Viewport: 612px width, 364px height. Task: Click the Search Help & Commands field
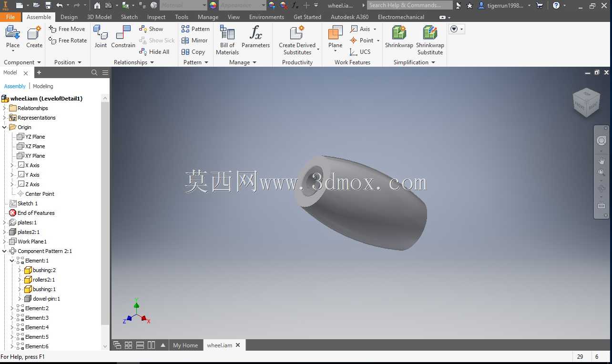click(x=410, y=5)
